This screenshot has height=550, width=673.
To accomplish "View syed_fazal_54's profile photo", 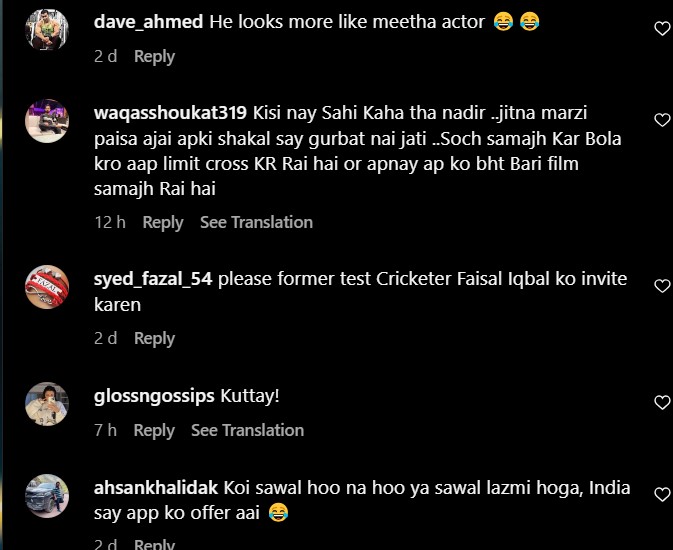I will tap(46, 287).
